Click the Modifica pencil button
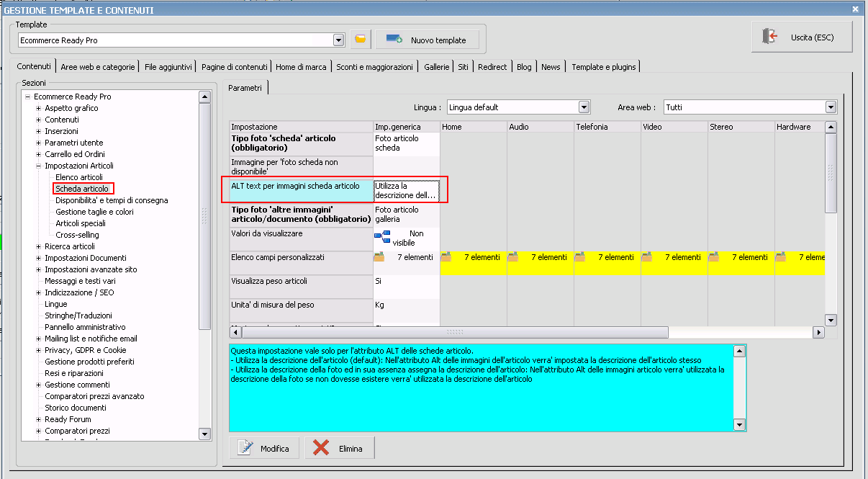Viewport: 868px width, 479px height. click(264, 448)
